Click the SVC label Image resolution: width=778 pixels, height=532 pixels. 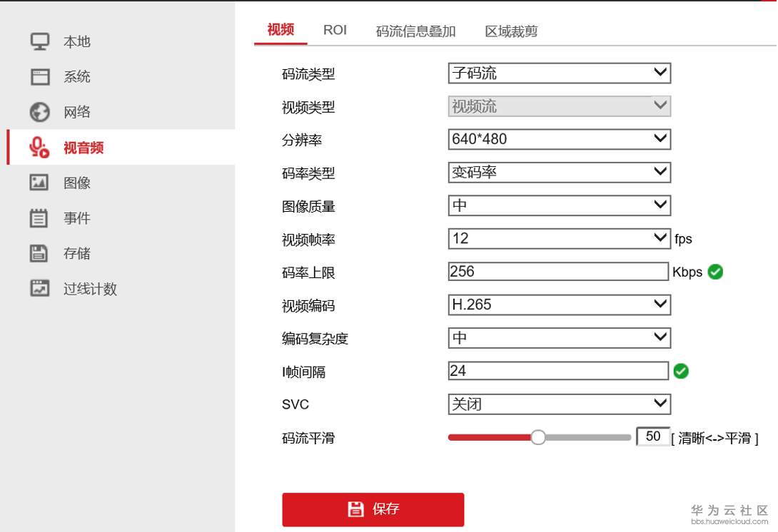pyautogui.click(x=295, y=404)
